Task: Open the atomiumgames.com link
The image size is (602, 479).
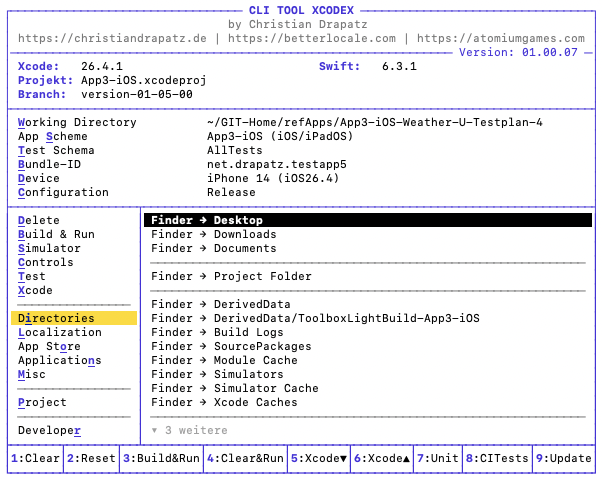Action: tap(501, 38)
